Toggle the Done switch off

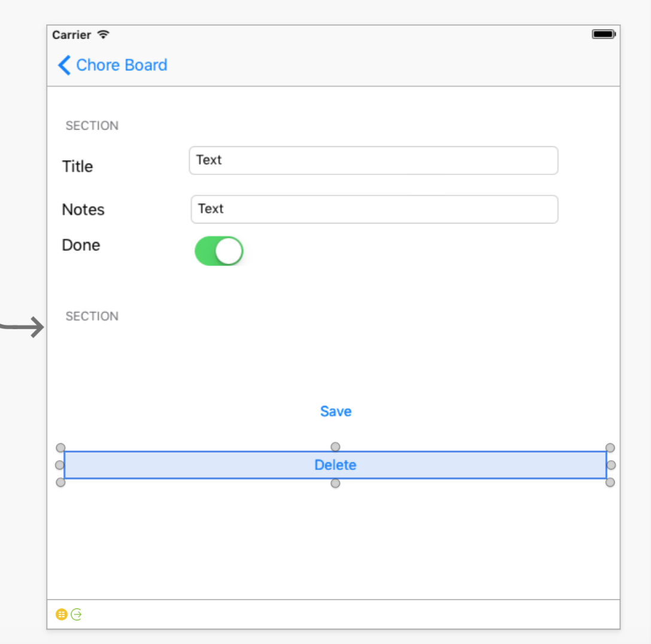point(219,251)
